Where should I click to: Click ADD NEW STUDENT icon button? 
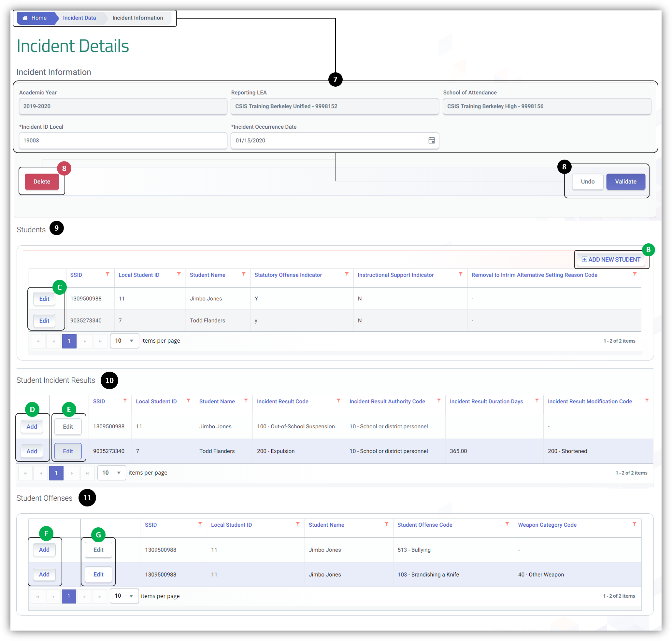click(610, 259)
